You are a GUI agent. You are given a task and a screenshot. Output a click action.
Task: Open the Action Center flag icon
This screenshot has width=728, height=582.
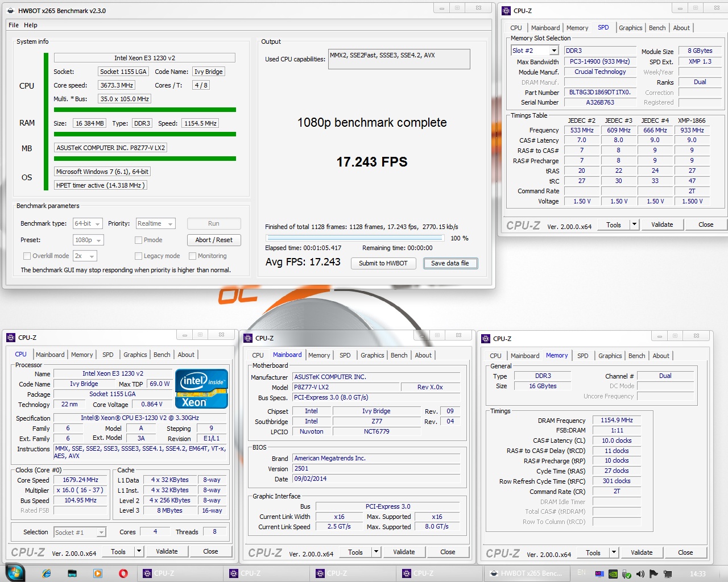coord(653,574)
